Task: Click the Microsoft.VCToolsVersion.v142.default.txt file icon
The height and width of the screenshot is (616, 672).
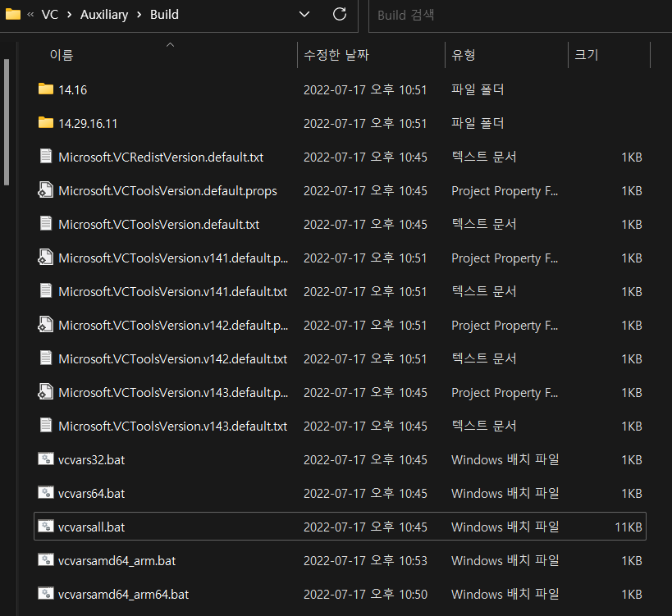Action: click(x=46, y=358)
